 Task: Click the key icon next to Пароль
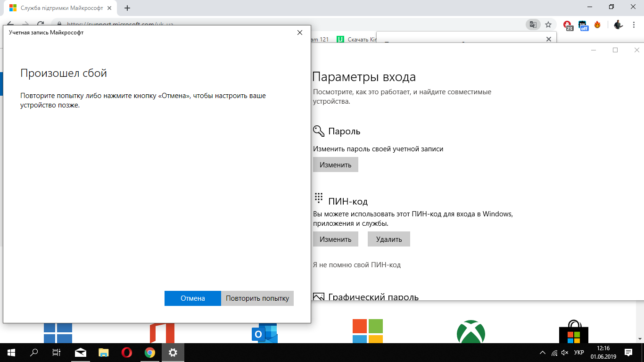click(319, 131)
